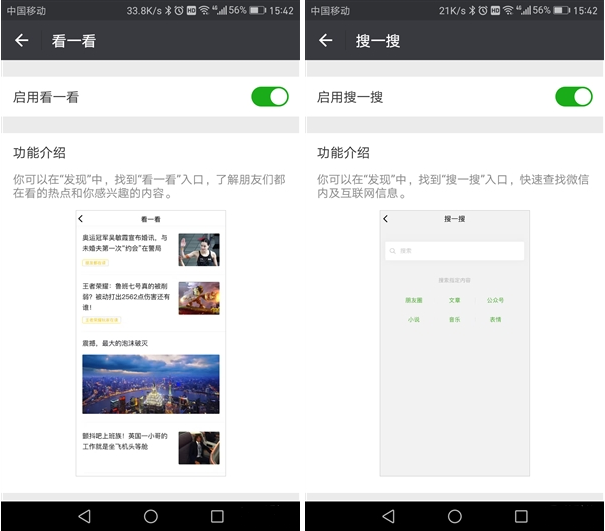Tap Bluetooth icon in left status bar
The image size is (605, 531).
pos(168,10)
